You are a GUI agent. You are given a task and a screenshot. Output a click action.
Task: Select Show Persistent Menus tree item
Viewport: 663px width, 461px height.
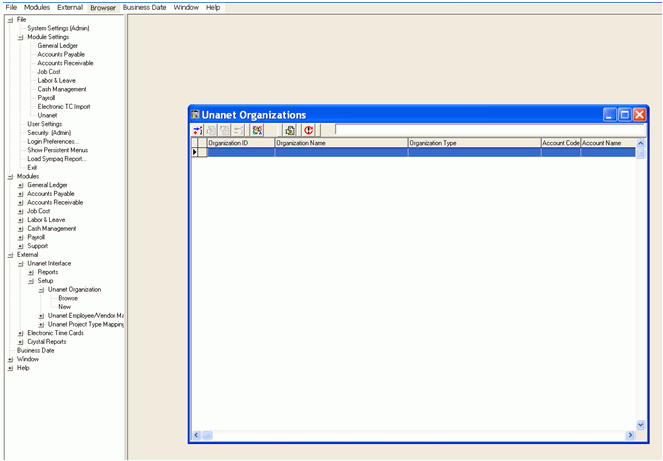[58, 150]
